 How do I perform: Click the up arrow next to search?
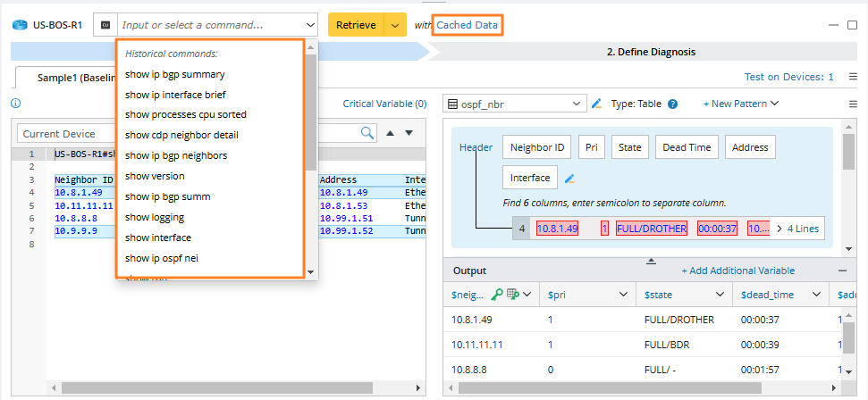(x=390, y=133)
